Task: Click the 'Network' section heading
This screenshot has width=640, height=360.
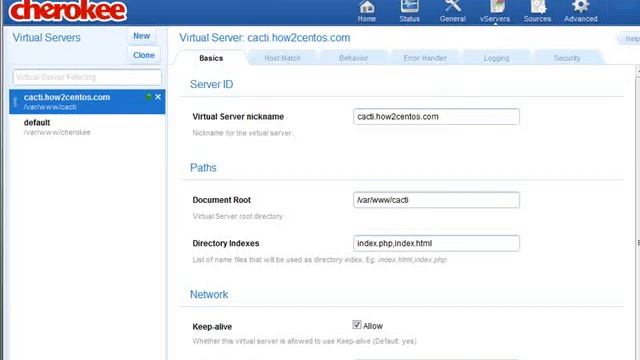Action: pos(209,294)
